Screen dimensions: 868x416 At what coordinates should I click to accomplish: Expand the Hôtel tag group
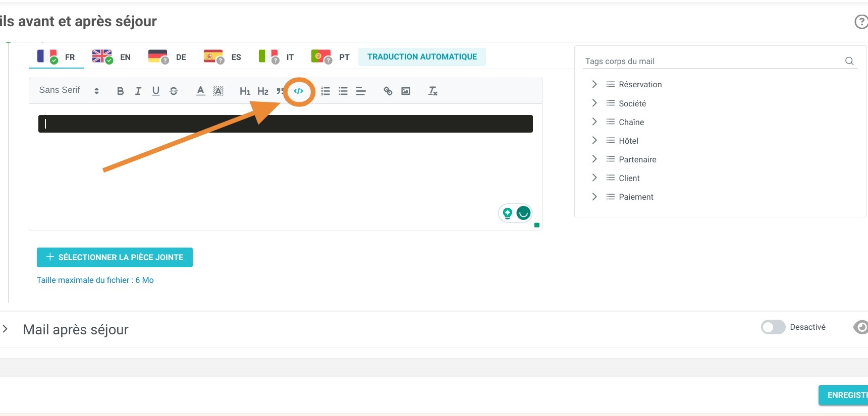click(594, 140)
